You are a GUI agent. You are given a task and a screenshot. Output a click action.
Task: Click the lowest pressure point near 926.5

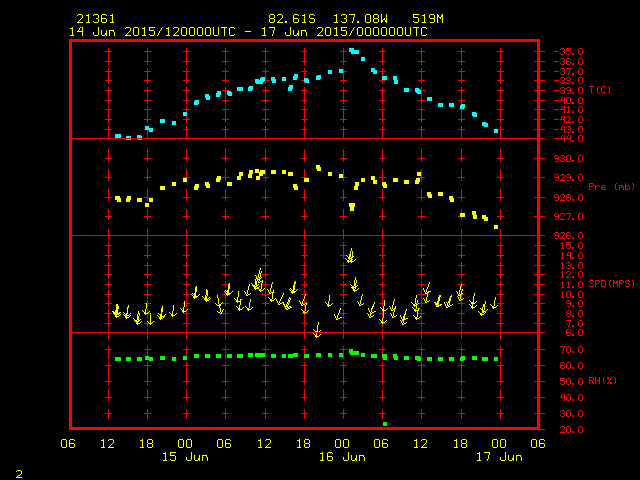point(496,227)
